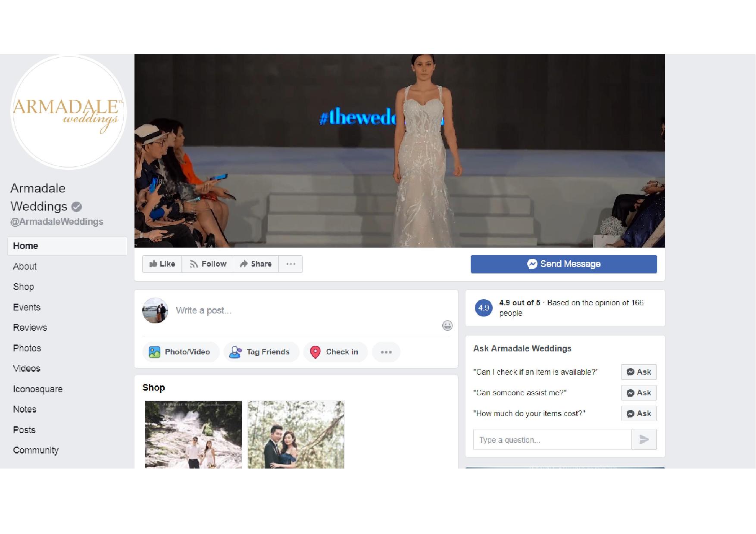Open the second Shop item with forest couple
This screenshot has width=756, height=534.
pyautogui.click(x=296, y=435)
